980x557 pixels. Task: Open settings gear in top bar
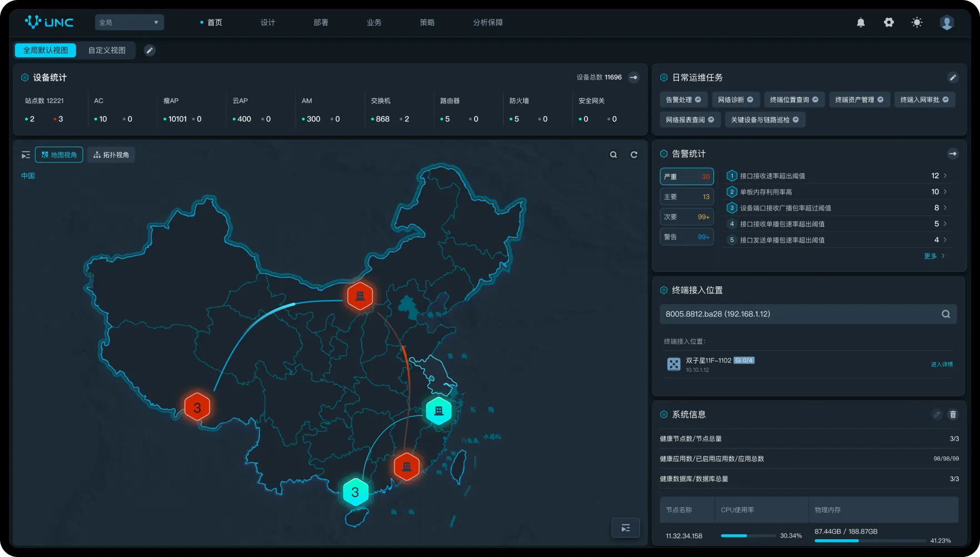(x=889, y=23)
